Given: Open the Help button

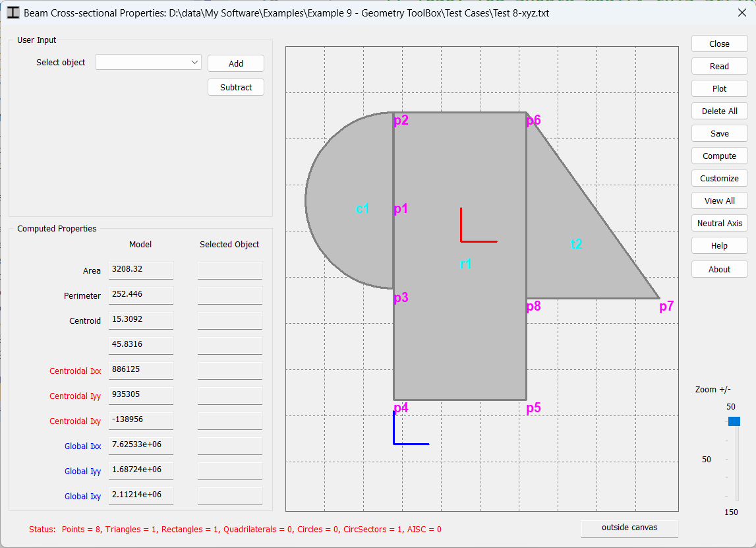Looking at the screenshot, I should click(x=719, y=245).
